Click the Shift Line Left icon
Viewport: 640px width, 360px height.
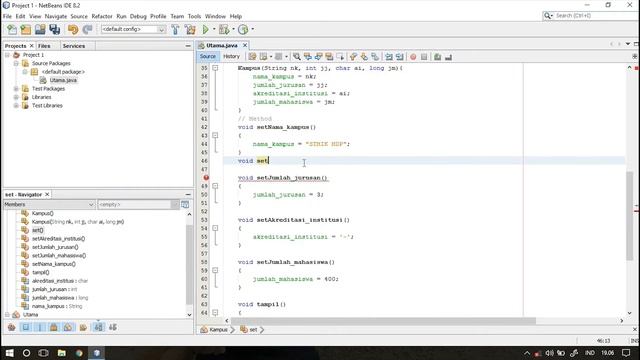[389, 57]
